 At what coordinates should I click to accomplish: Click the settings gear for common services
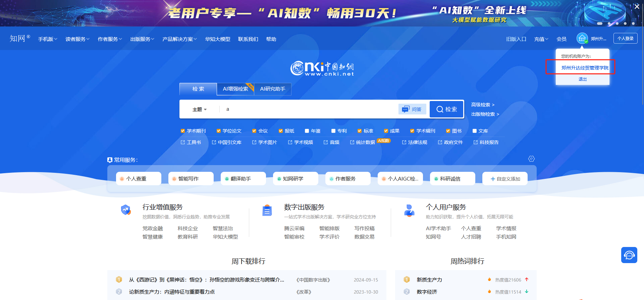pyautogui.click(x=531, y=159)
